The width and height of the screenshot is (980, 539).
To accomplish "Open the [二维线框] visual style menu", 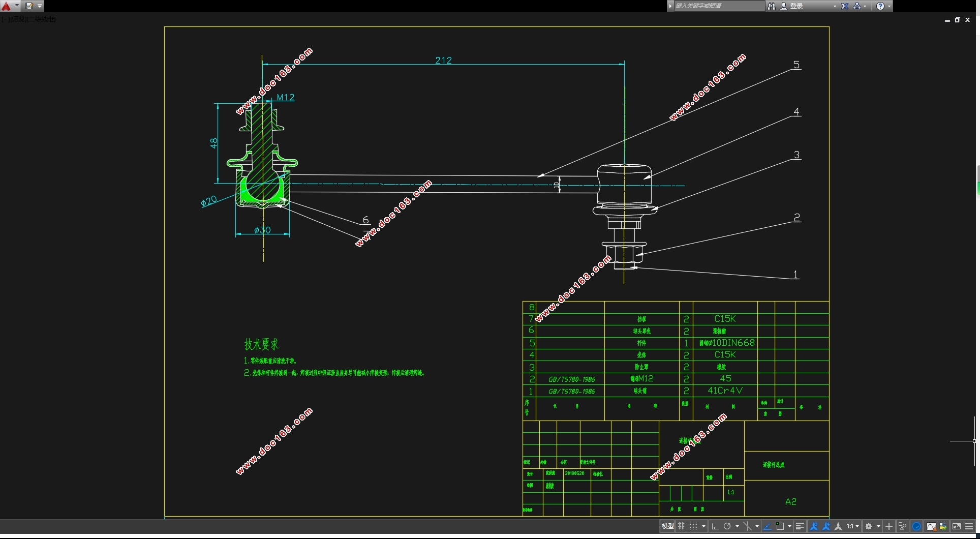I will [41, 19].
